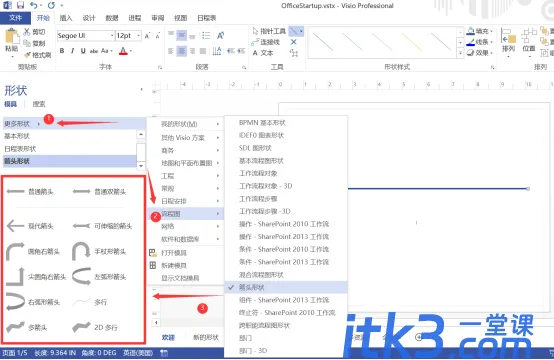Click the Stencils (模具) link in Shapes pane
Screen dimensions: 554x360
(10, 104)
